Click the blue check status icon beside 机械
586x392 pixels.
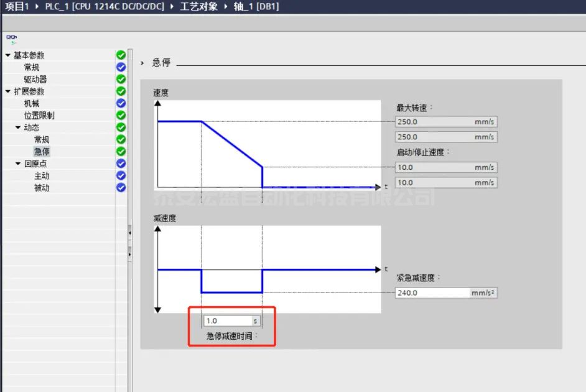(x=121, y=103)
